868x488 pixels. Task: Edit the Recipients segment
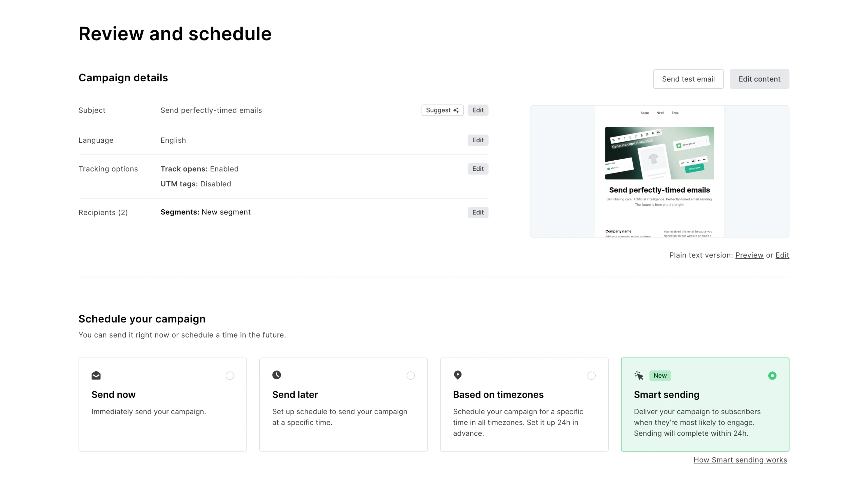click(478, 212)
